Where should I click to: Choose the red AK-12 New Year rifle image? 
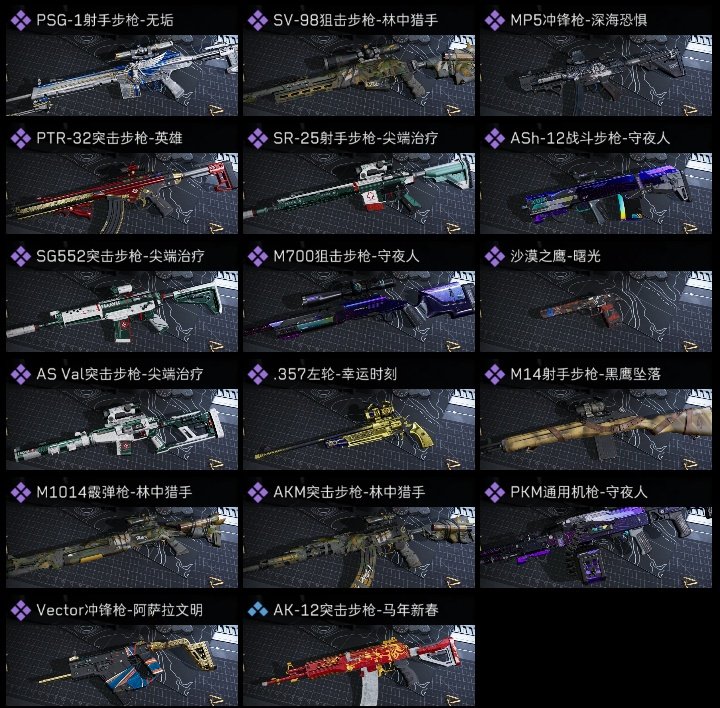359,665
